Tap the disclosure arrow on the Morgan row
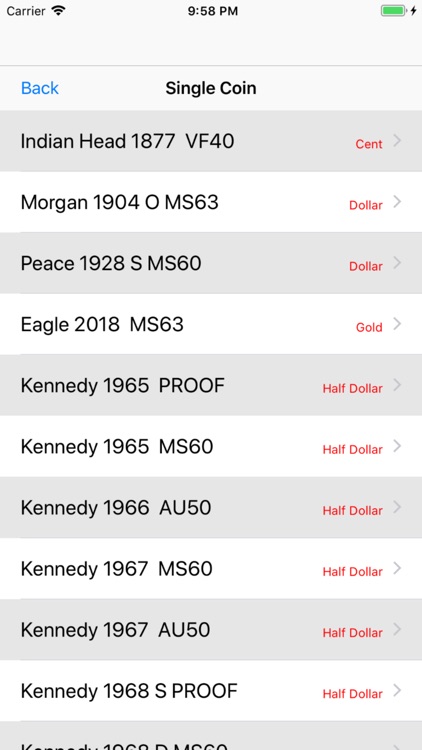 coord(397,202)
